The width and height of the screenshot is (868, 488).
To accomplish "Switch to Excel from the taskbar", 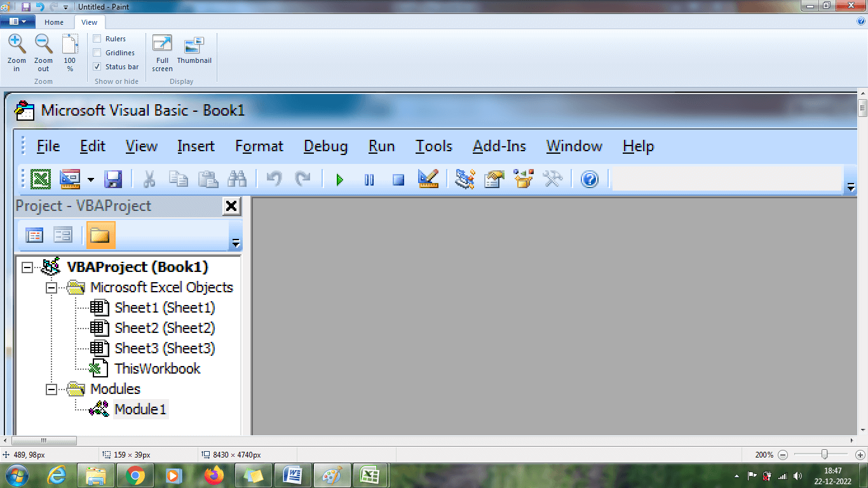I will click(x=370, y=475).
